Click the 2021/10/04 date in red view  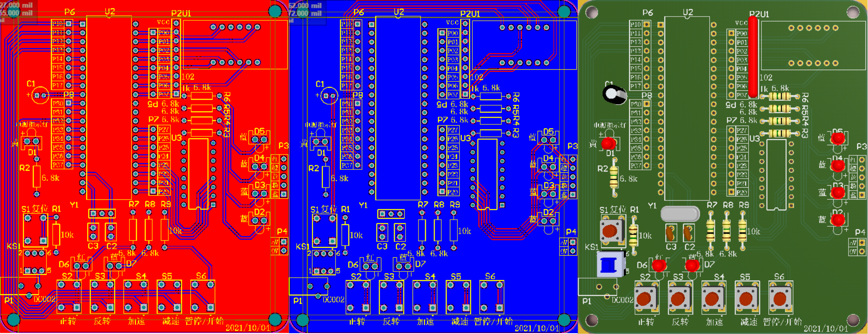tap(248, 328)
